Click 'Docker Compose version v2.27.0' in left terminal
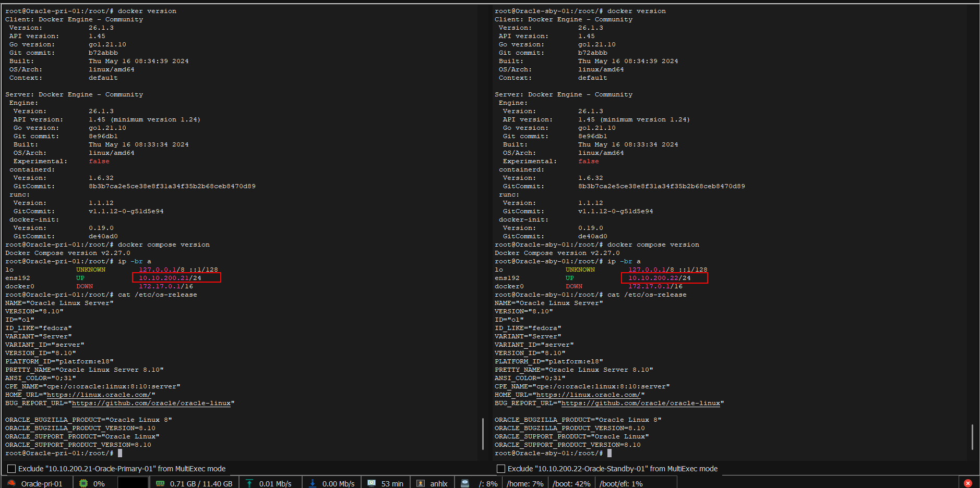Screen dimensions: 980x488 (68, 253)
